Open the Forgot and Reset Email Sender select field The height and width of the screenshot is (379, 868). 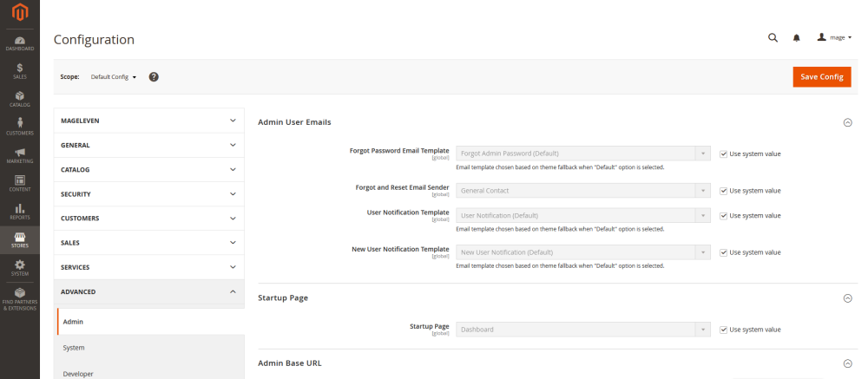[x=583, y=190]
